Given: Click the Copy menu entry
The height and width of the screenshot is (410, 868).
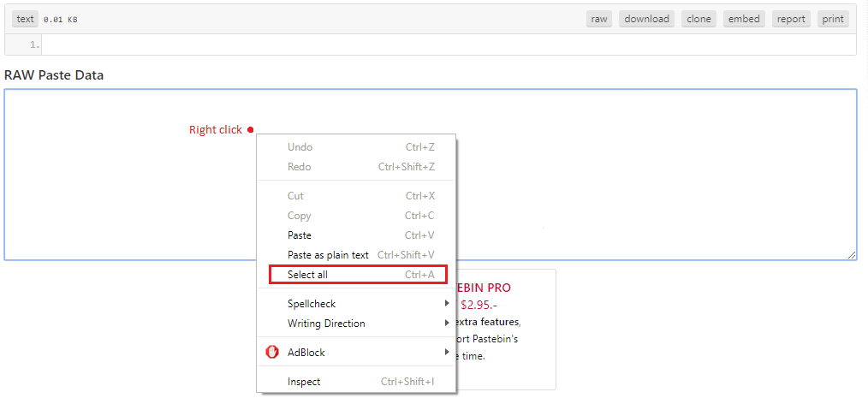Looking at the screenshot, I should 300,216.
